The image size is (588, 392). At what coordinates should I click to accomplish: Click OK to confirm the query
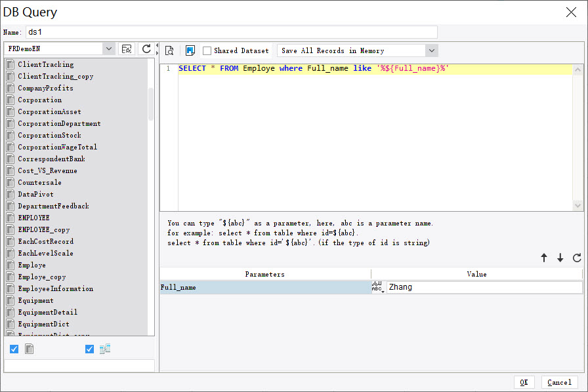(x=524, y=382)
